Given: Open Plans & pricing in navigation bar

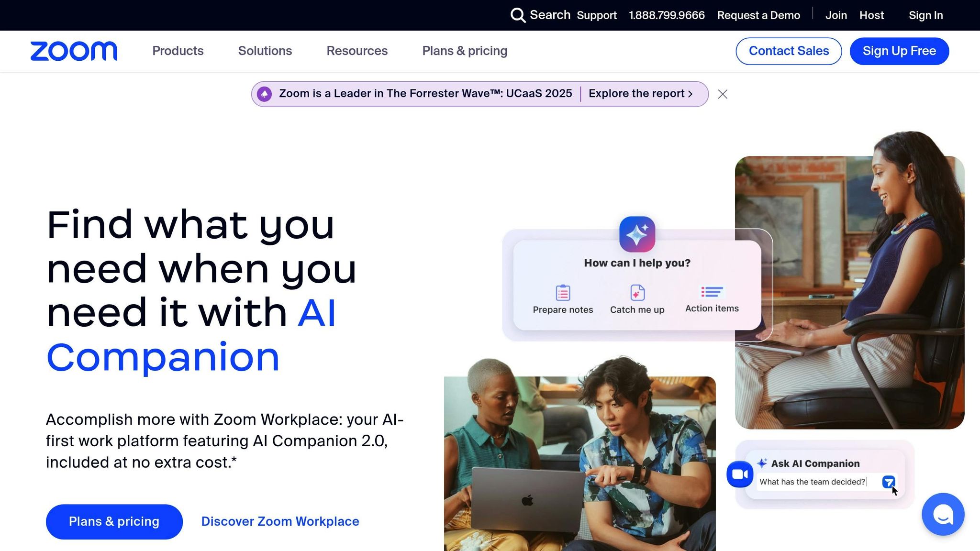Looking at the screenshot, I should 465,51.
